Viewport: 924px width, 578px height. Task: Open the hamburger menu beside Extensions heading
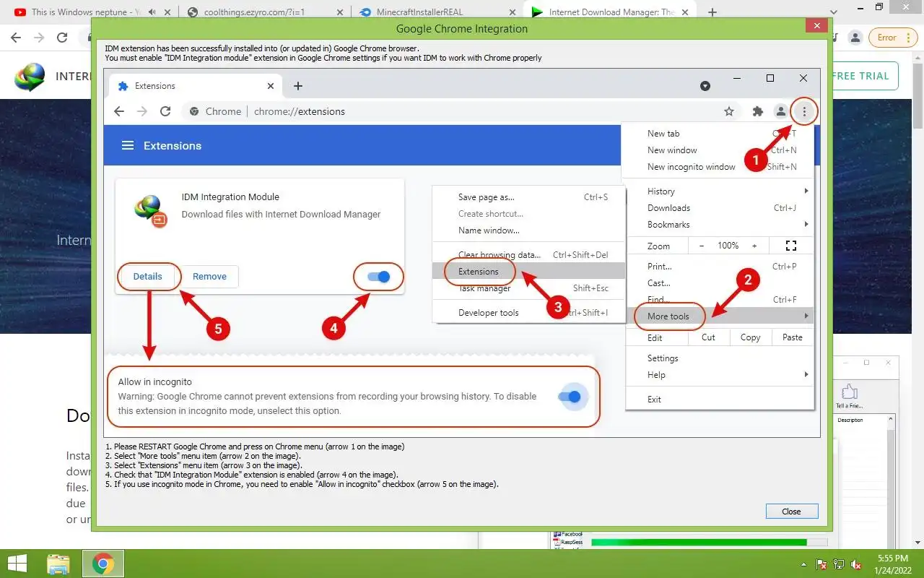[128, 145]
